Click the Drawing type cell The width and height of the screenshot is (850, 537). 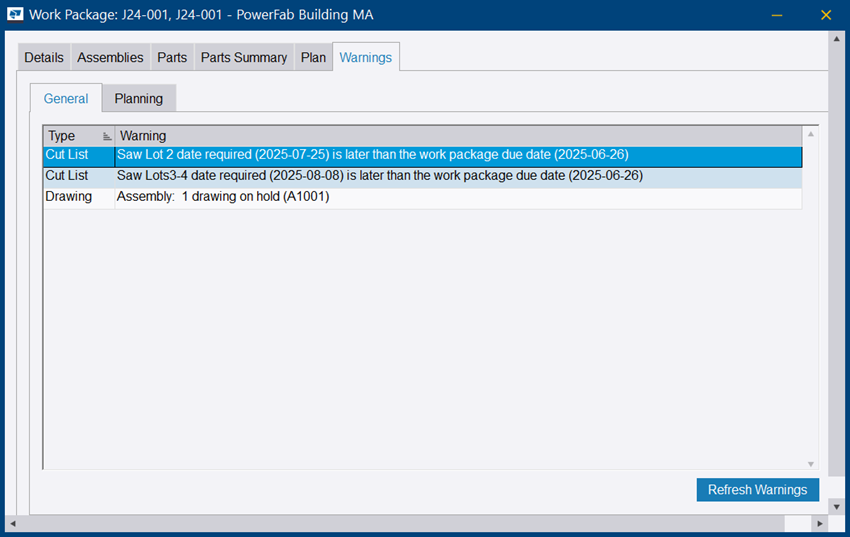tap(79, 198)
